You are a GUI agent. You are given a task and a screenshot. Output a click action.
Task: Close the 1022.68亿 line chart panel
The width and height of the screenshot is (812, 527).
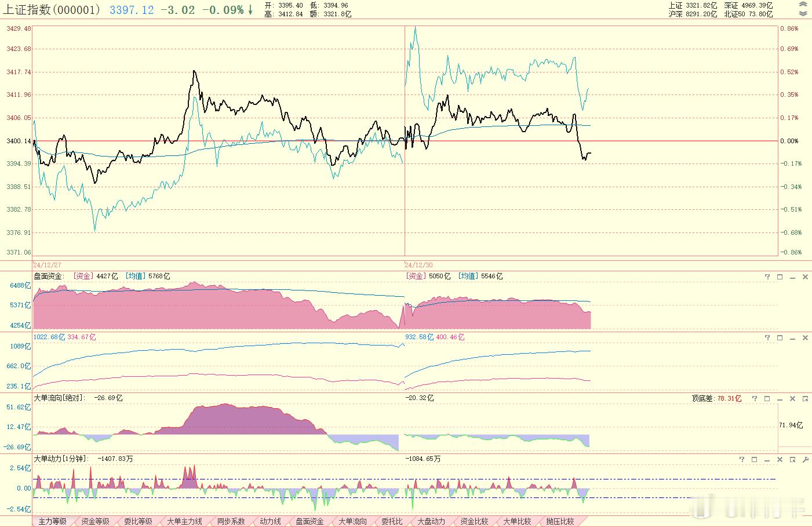pos(805,337)
